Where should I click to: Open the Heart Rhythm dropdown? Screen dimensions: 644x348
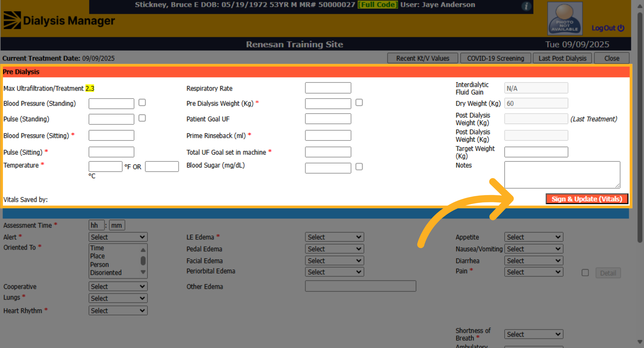tap(118, 310)
